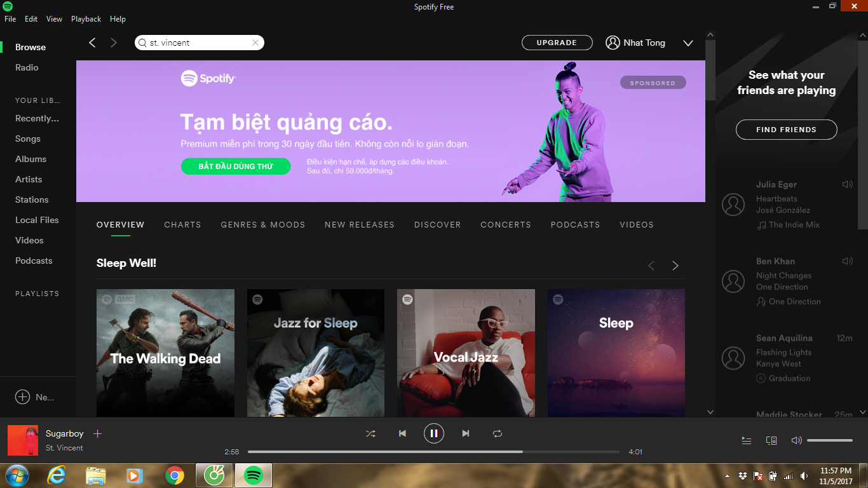Create a new playlist with the plus icon

pos(22,397)
